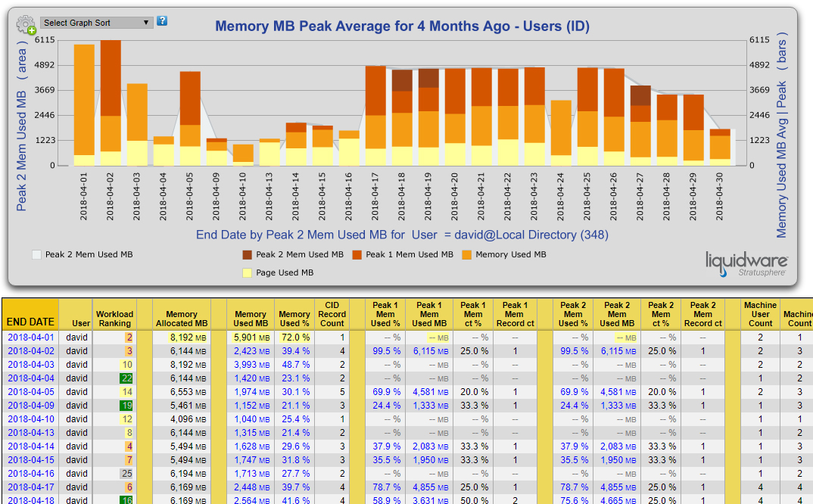Click the 4,581 MB Peak 2 Mem Used value
The height and width of the screenshot is (504, 813).
pos(618,392)
